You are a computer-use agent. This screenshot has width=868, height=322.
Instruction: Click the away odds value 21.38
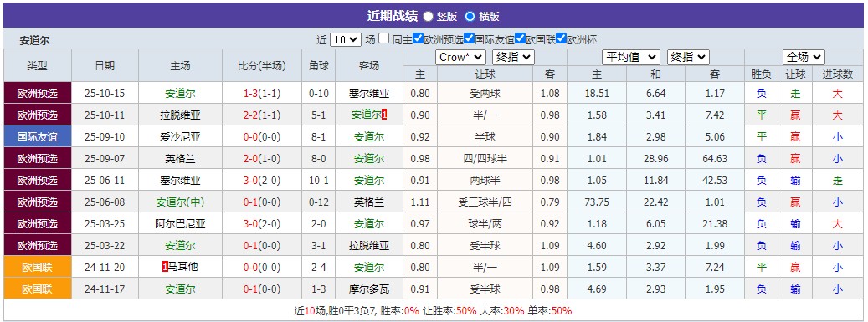715,224
